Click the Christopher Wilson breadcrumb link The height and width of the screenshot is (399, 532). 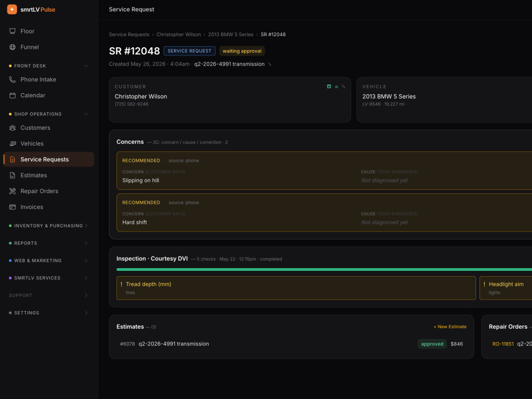[178, 35]
